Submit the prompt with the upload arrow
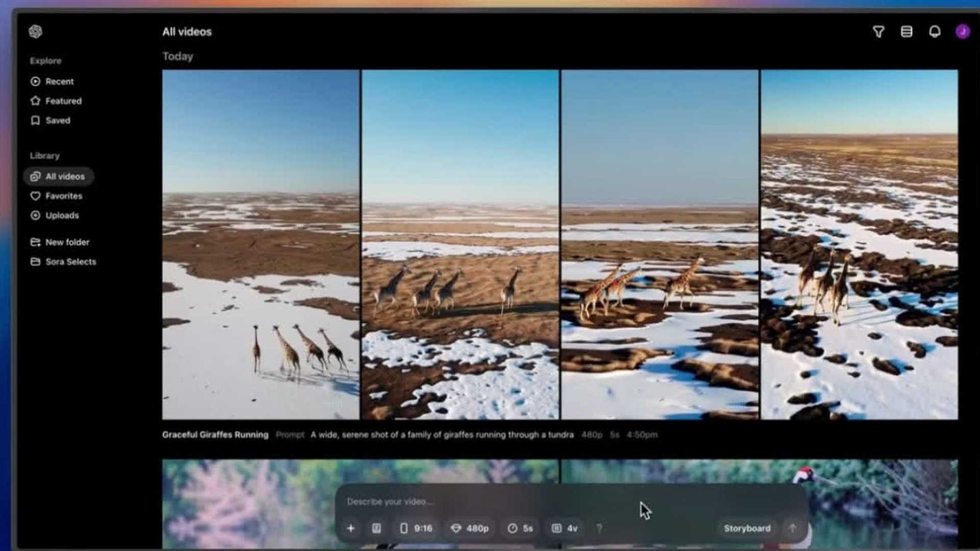Screen dimensions: 980x551 click(x=793, y=529)
